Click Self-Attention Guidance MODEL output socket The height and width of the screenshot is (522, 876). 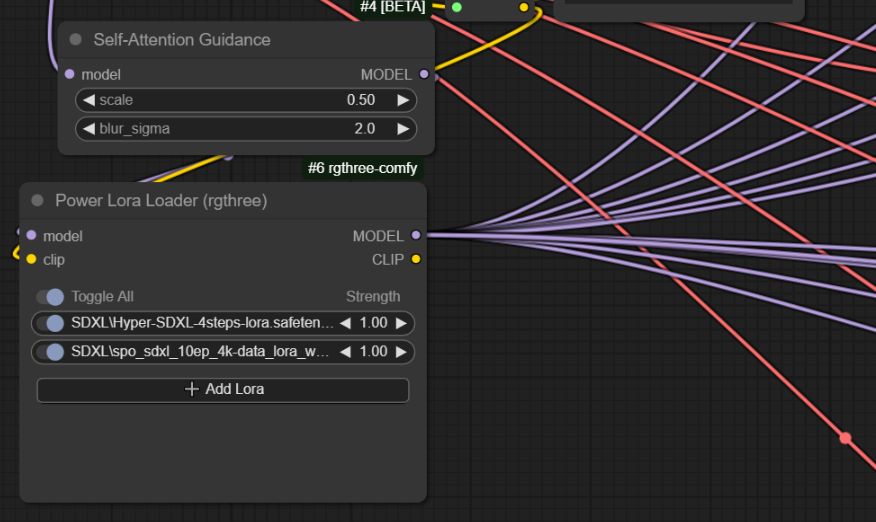click(x=424, y=74)
